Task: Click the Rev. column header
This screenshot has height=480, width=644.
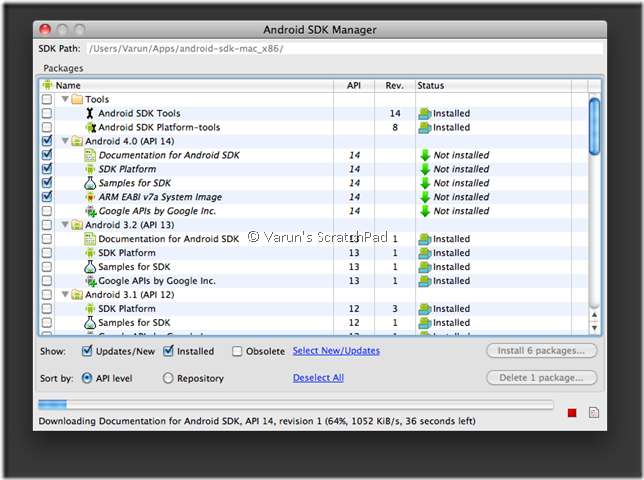Action: (x=395, y=85)
